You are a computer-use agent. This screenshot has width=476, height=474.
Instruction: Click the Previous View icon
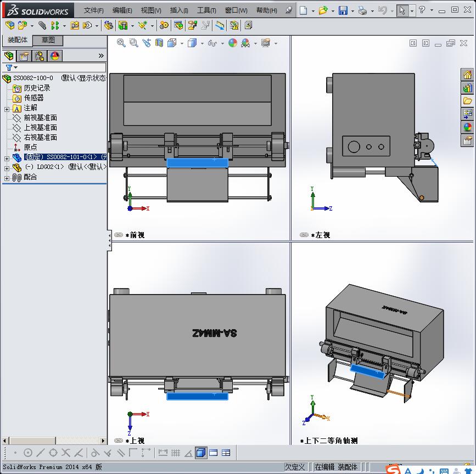147,43
